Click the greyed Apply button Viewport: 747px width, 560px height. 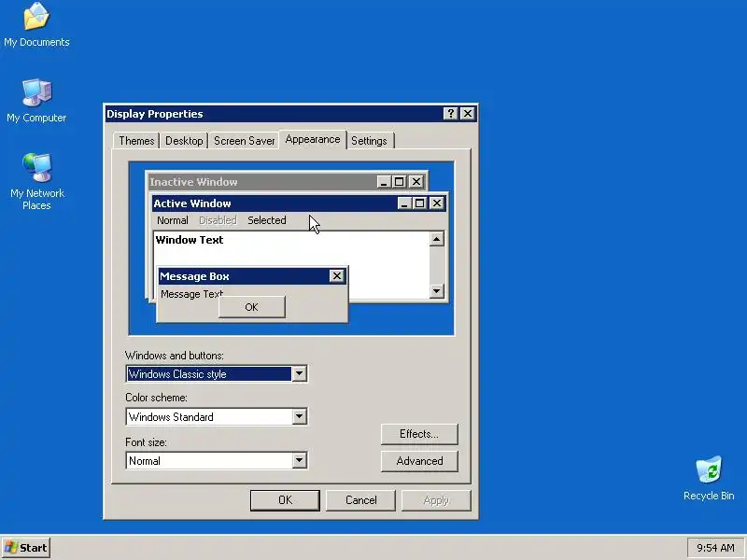point(436,500)
